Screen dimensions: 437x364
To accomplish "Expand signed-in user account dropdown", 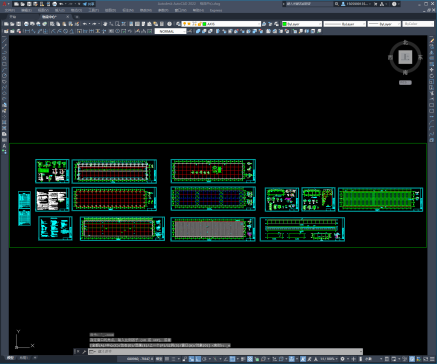I will coord(356,4).
